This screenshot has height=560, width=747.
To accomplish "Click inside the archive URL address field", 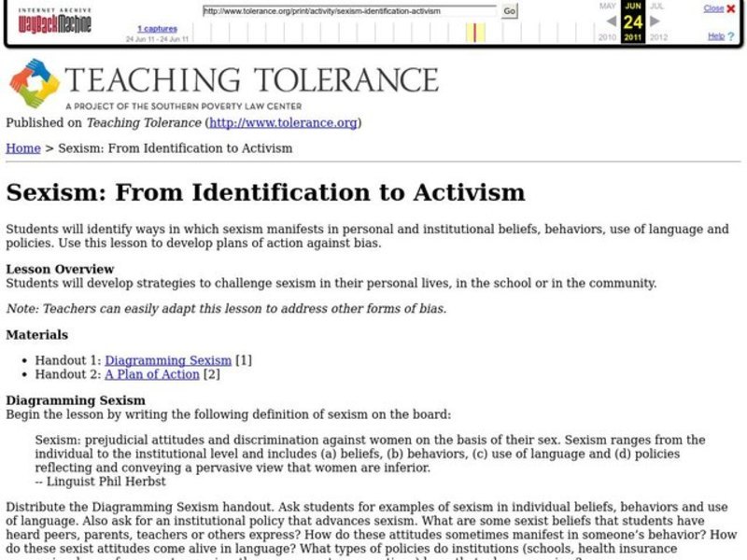I will coord(344,10).
